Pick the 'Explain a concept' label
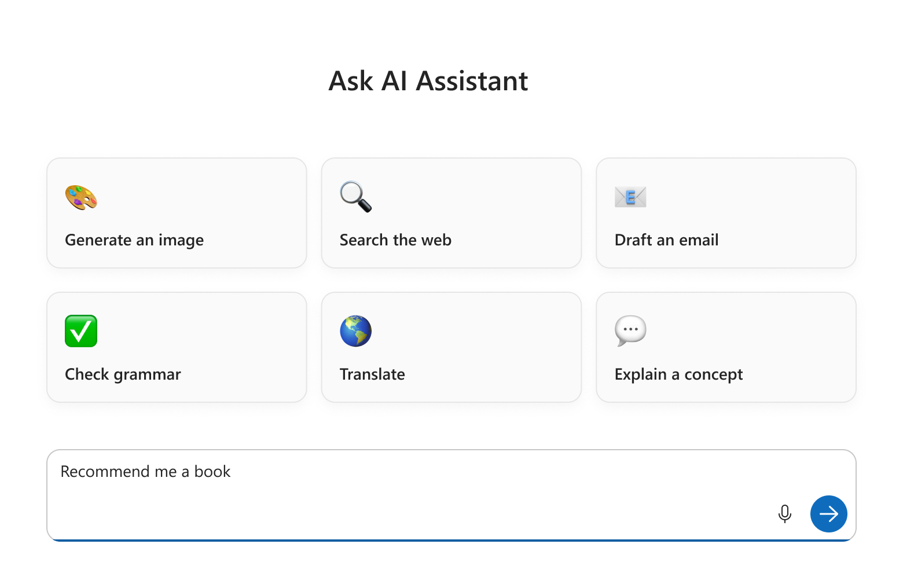The width and height of the screenshot is (903, 588). 678,374
